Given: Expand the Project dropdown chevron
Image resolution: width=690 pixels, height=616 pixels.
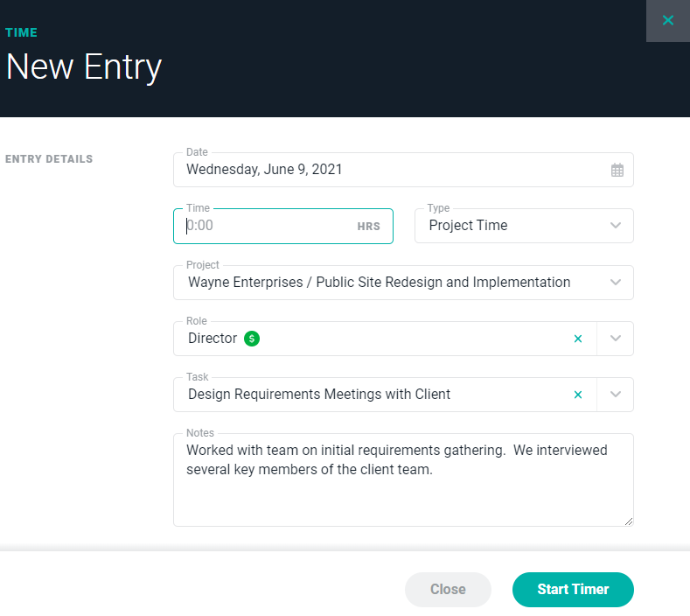Looking at the screenshot, I should (x=616, y=283).
